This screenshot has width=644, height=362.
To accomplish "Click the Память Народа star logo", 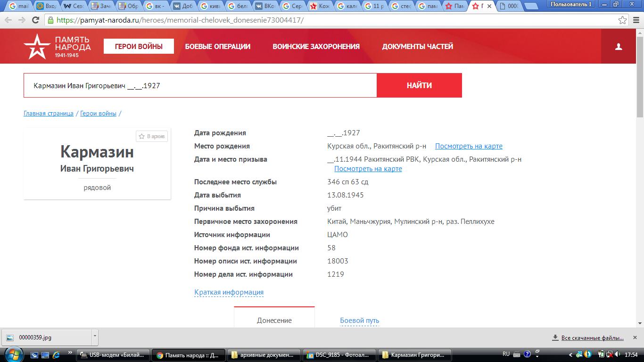I will point(37,47).
